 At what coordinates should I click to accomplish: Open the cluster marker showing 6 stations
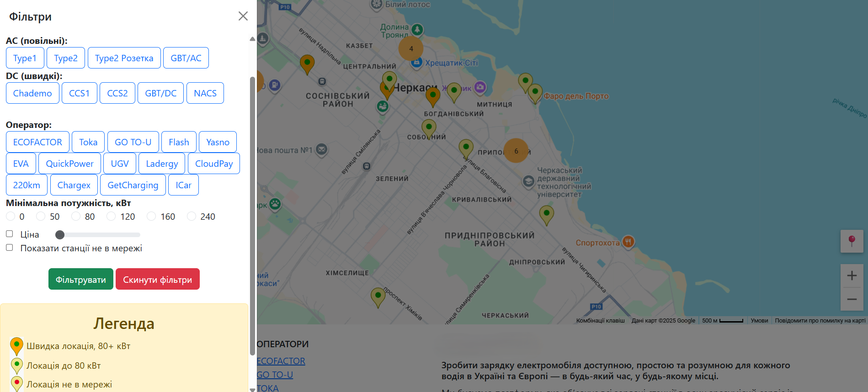coord(516,151)
